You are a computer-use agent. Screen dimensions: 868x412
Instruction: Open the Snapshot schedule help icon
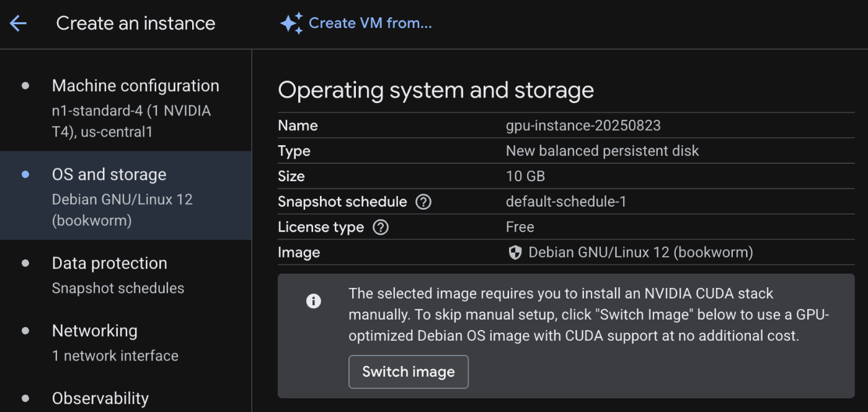423,202
